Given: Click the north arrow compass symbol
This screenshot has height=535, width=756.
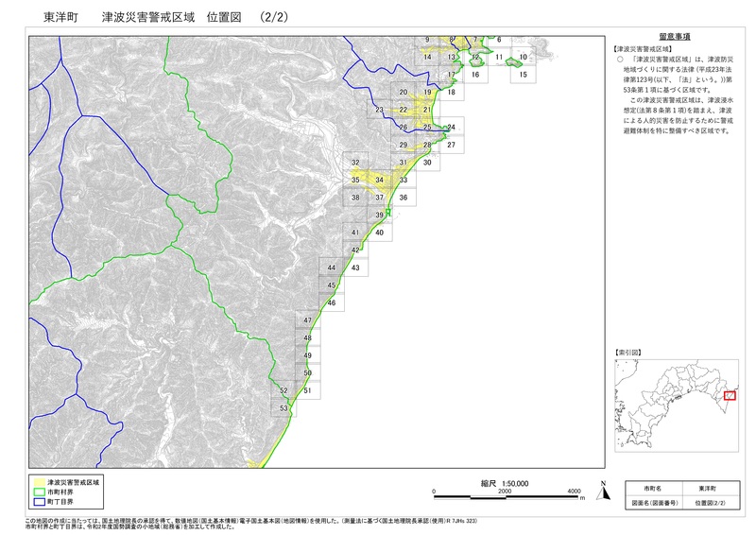Looking at the screenshot, I should (x=601, y=489).
